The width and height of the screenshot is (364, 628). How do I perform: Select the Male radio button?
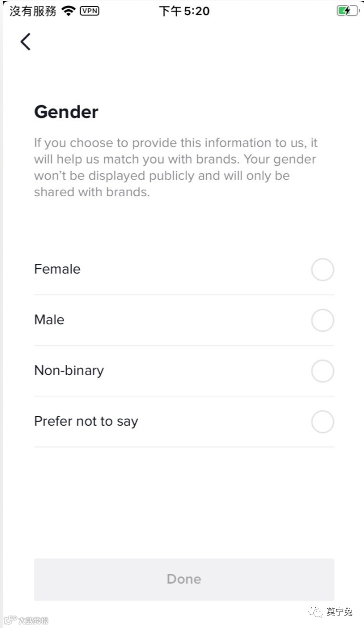point(322,321)
